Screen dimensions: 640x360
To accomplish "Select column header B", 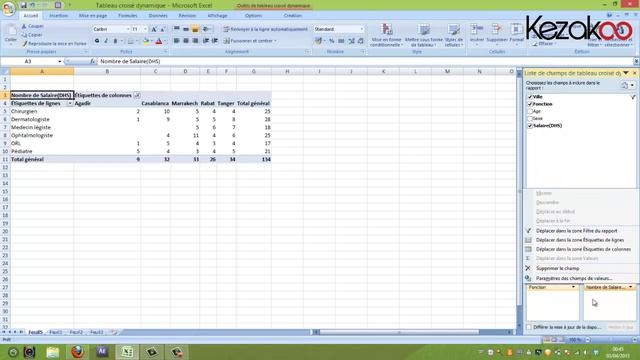I will pos(107,71).
